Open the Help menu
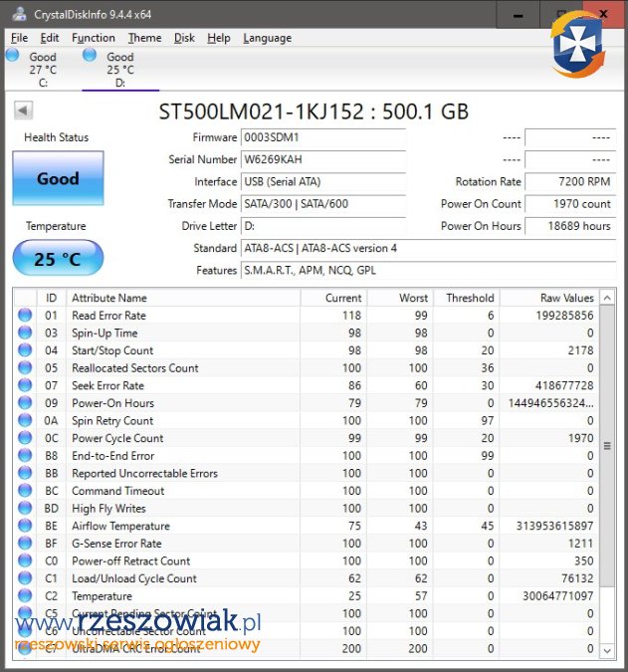 pyautogui.click(x=219, y=38)
